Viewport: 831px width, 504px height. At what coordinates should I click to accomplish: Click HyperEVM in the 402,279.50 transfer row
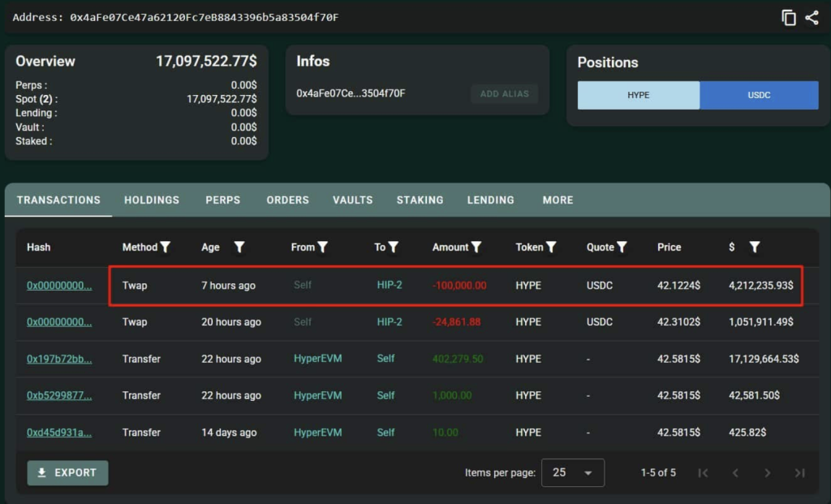[x=318, y=359]
